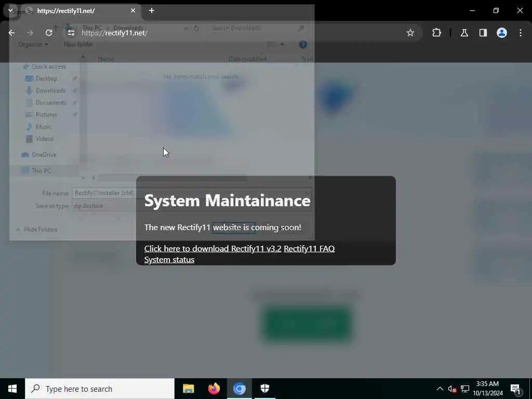Select OneDrive in Save dialog sidebar
This screenshot has height=399, width=532.
click(x=44, y=155)
